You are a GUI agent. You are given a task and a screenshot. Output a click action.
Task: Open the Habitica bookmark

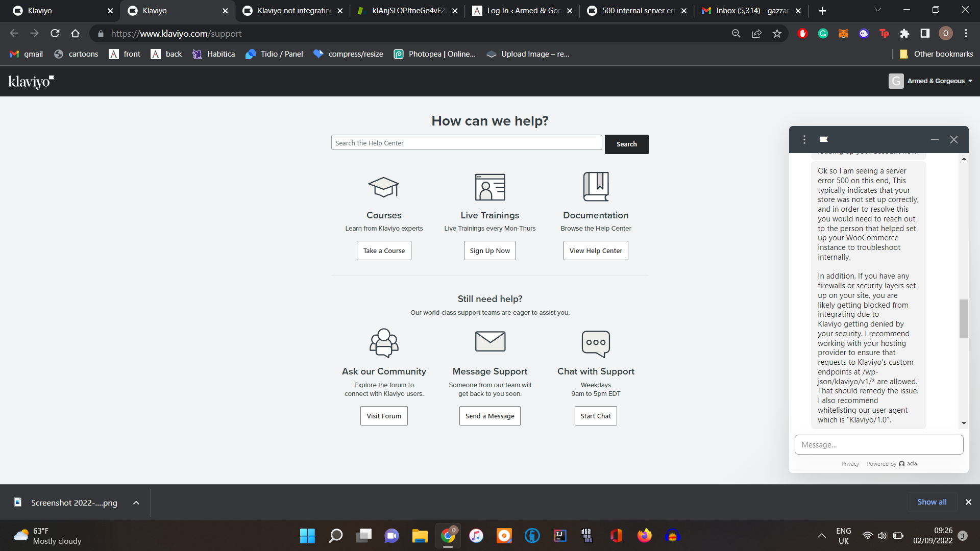pyautogui.click(x=214, y=54)
